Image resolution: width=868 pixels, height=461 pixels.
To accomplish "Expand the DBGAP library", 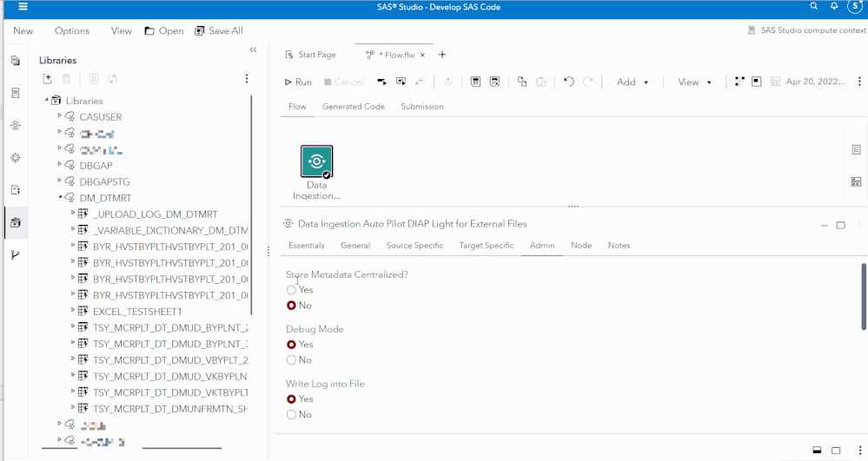I will (x=59, y=164).
